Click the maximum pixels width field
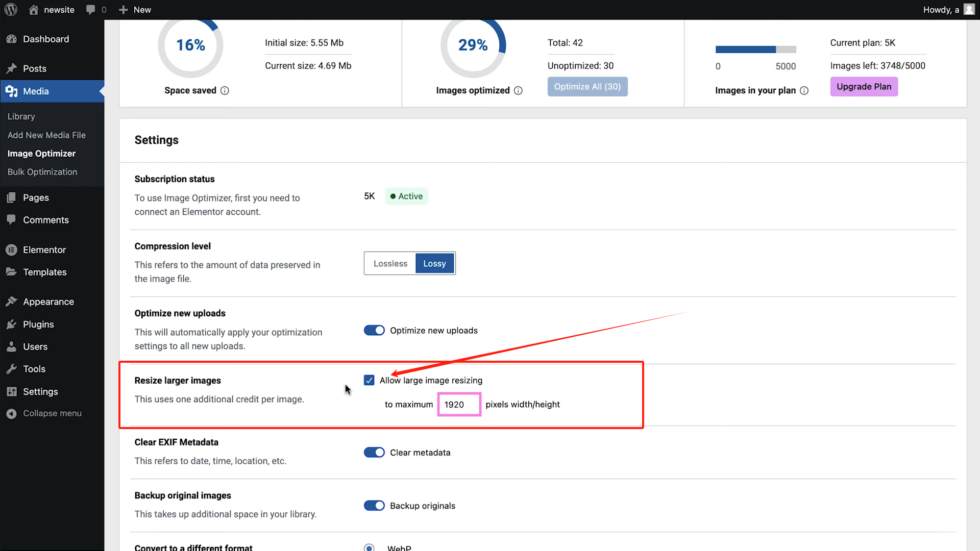The height and width of the screenshot is (551, 980). point(459,404)
